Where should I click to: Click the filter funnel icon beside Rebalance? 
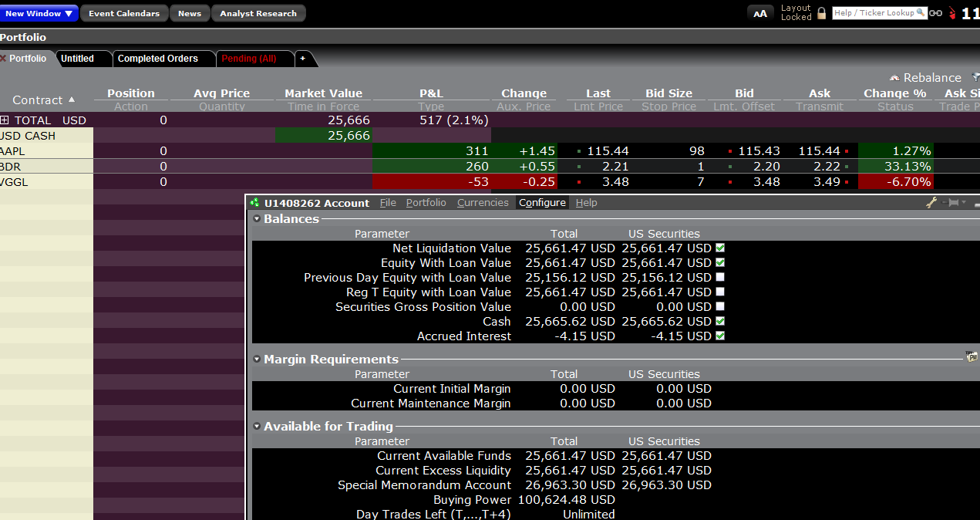click(x=975, y=78)
